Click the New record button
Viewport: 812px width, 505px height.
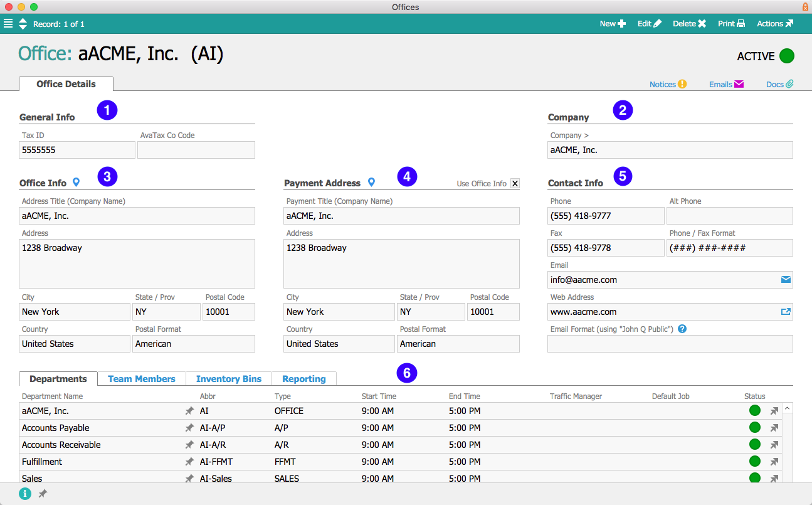tap(613, 24)
